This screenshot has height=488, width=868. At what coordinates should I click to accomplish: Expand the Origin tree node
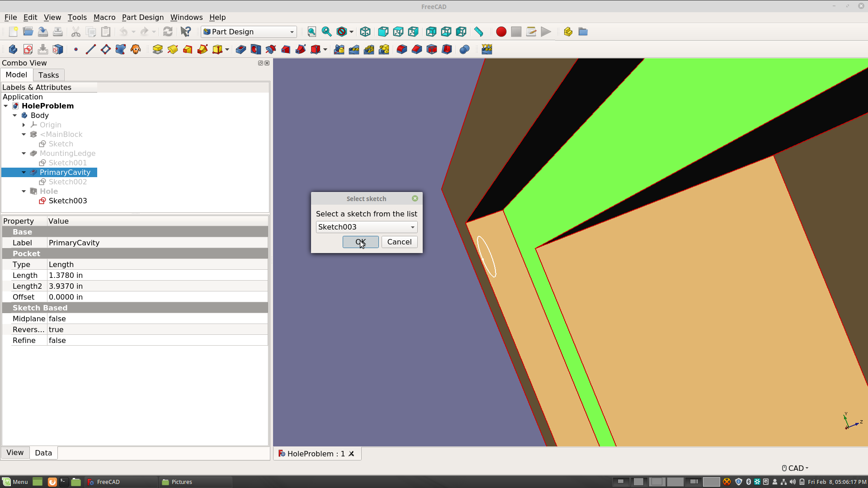coord(24,125)
